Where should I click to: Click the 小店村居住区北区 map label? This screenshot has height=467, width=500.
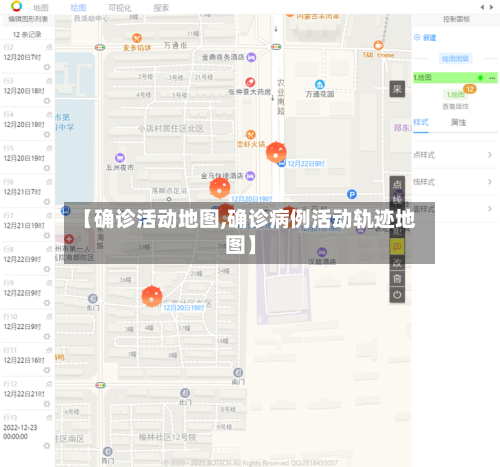tap(171, 129)
